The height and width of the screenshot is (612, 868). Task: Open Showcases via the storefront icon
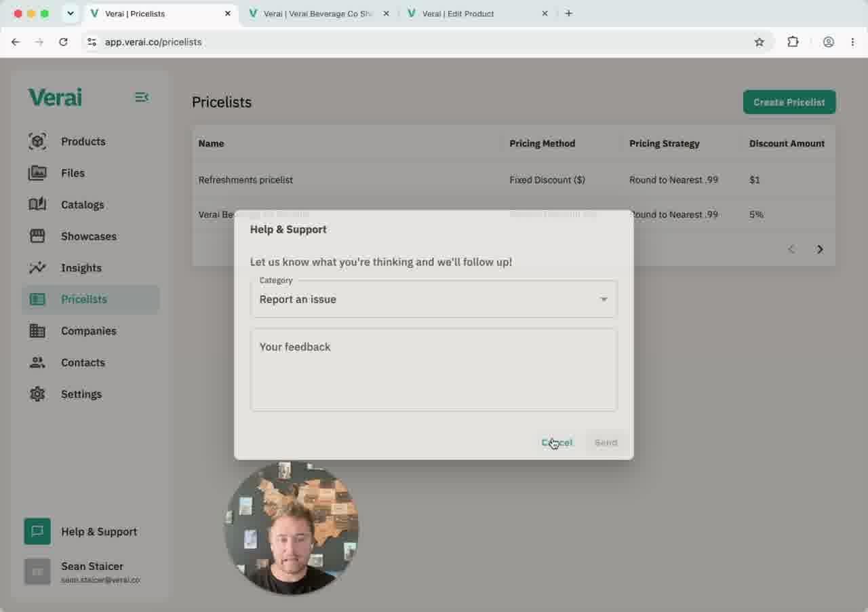click(x=37, y=236)
